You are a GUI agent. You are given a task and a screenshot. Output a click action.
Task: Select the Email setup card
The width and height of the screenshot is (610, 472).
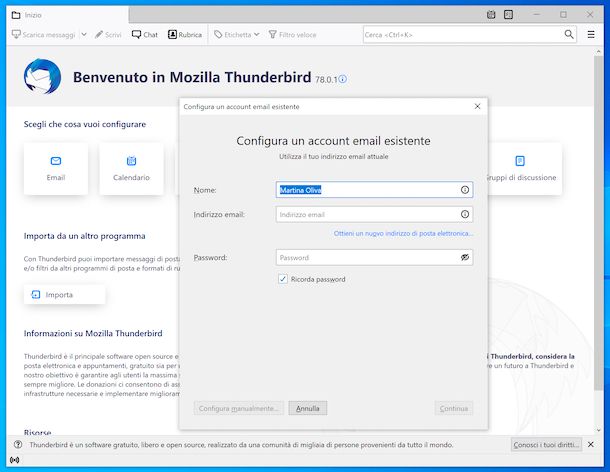[56, 168]
